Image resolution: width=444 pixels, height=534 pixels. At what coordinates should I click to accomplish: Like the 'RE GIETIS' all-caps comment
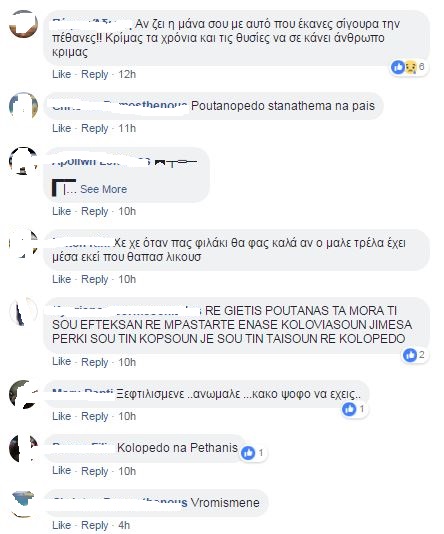click(x=62, y=361)
